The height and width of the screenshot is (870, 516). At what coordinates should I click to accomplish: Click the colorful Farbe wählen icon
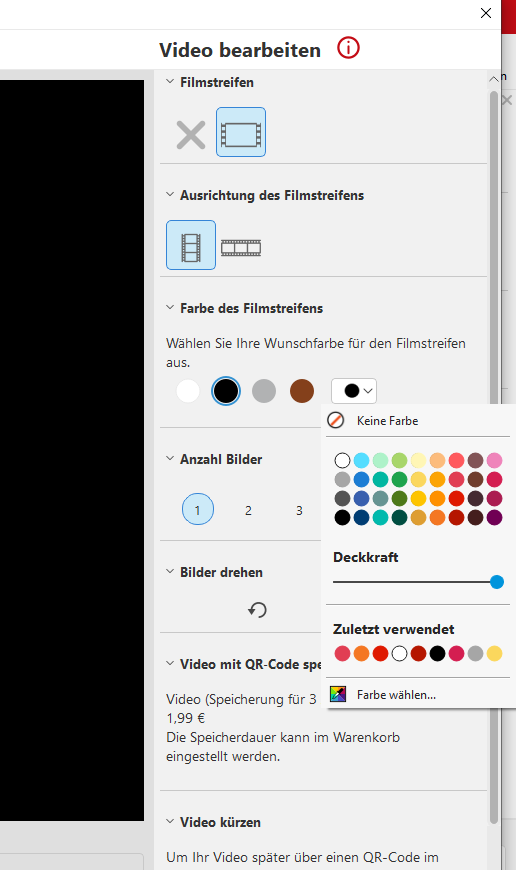point(338,694)
